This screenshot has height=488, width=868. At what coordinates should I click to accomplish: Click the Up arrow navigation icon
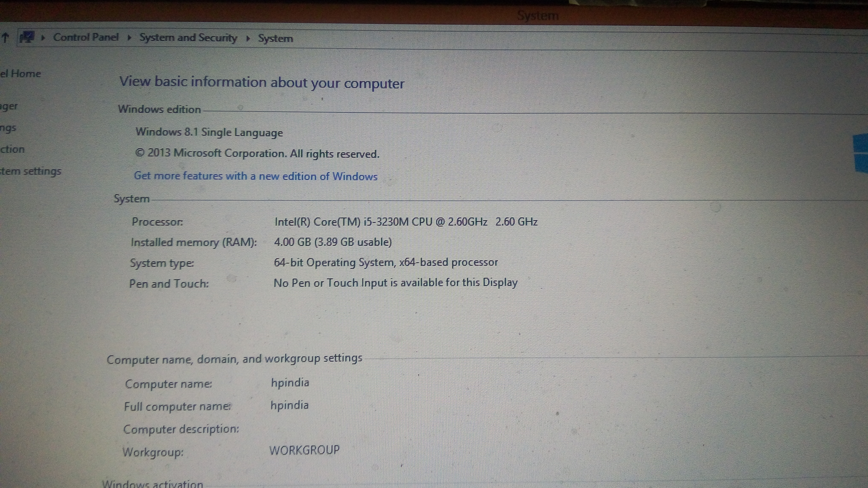[x=5, y=38]
